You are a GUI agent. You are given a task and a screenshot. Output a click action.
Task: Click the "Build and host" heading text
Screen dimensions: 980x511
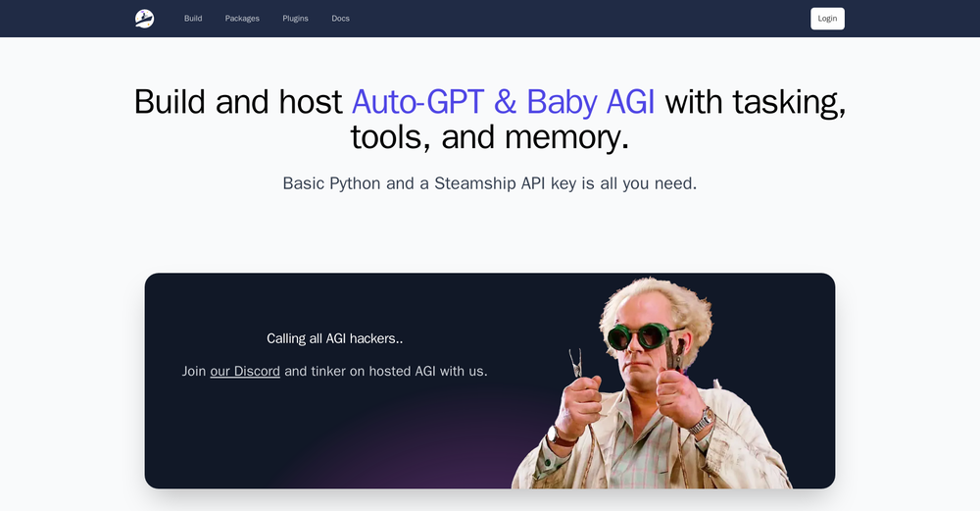[x=238, y=102]
